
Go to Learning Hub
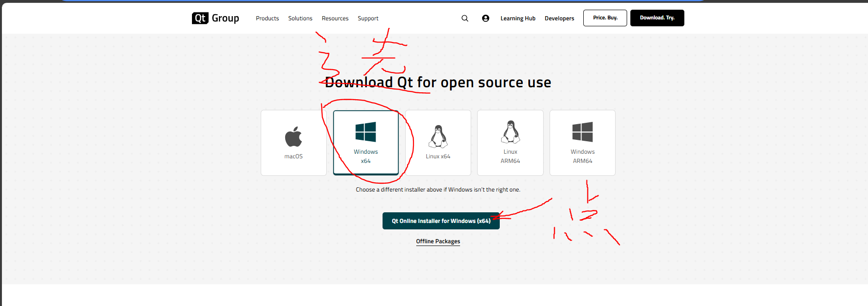click(518, 18)
